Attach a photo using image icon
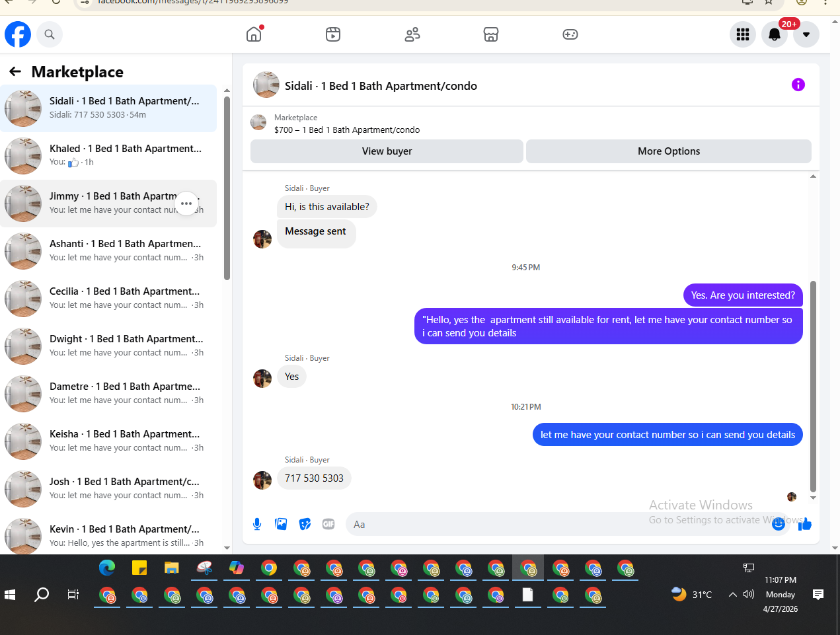This screenshot has width=840, height=635. coord(281,524)
